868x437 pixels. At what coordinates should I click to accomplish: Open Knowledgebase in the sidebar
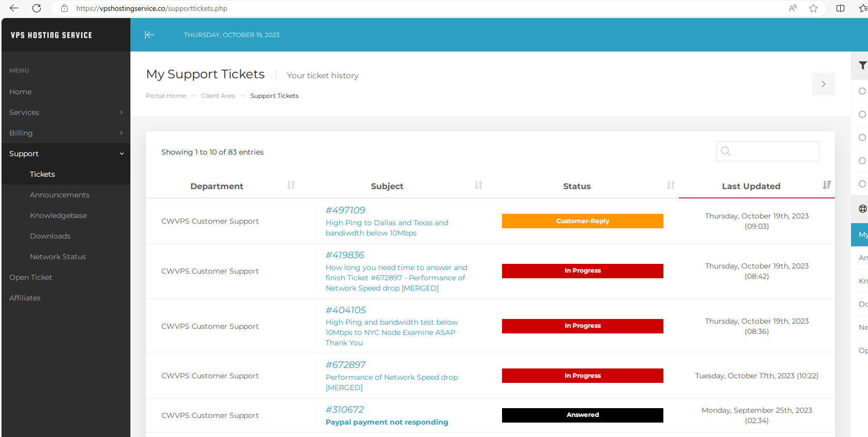(x=58, y=215)
